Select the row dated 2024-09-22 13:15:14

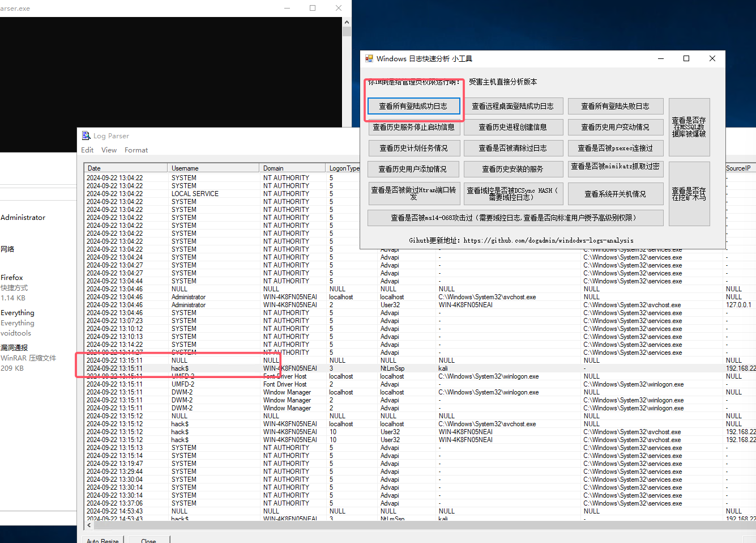(x=420, y=456)
